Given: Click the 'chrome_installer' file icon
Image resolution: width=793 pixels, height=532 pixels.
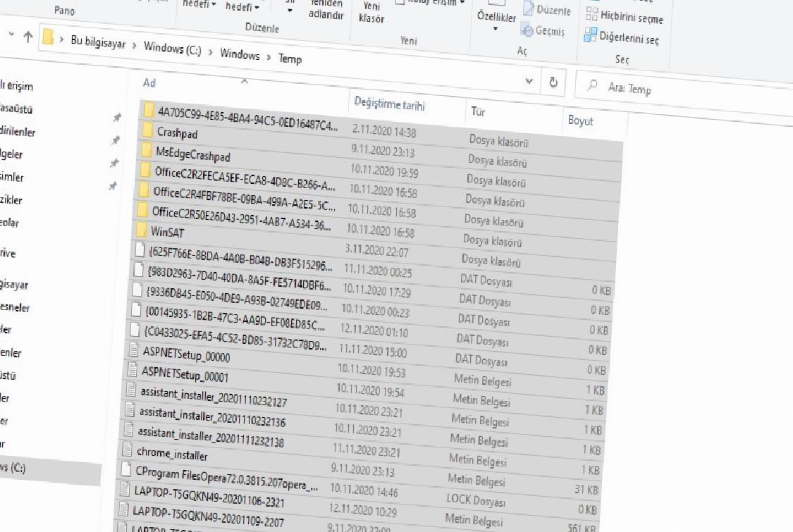Looking at the screenshot, I should click(x=128, y=449).
